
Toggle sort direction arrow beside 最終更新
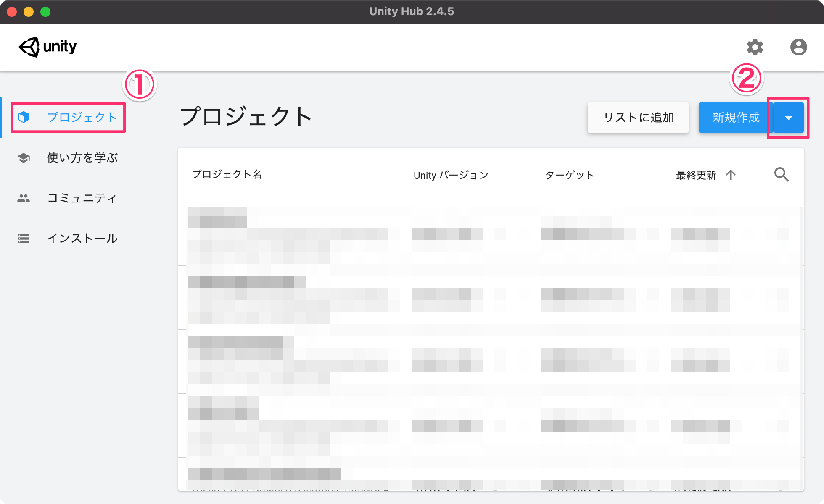click(731, 175)
